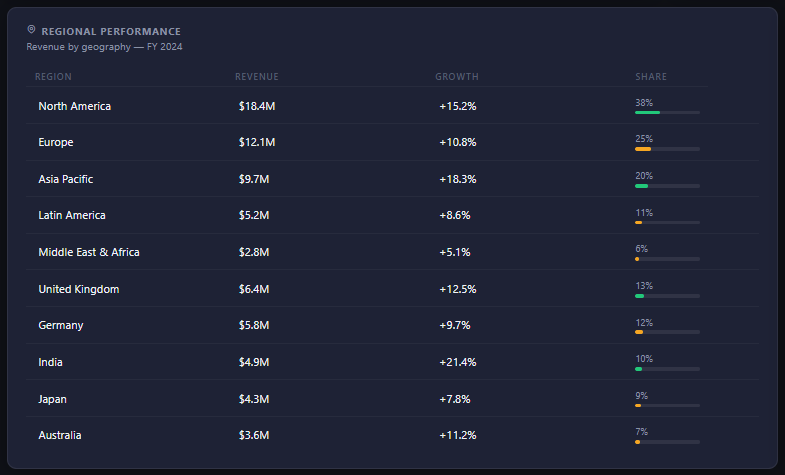Click the Share column header

pyautogui.click(x=651, y=77)
